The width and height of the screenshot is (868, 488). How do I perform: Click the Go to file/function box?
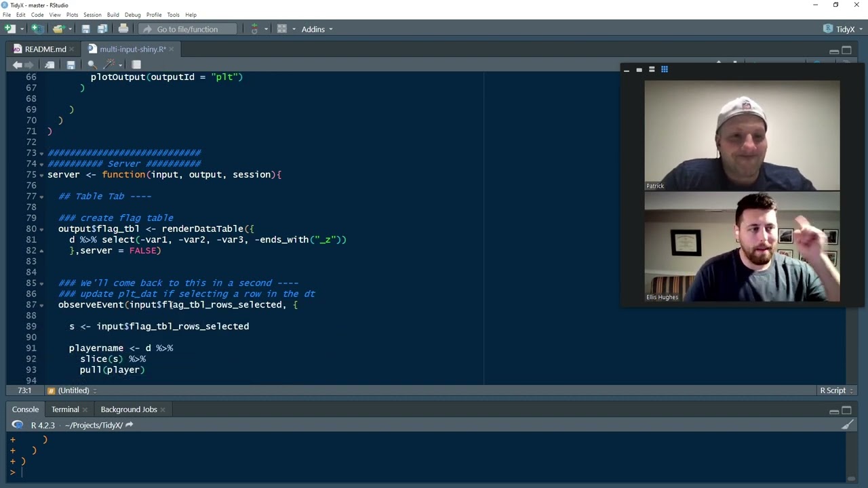point(188,29)
